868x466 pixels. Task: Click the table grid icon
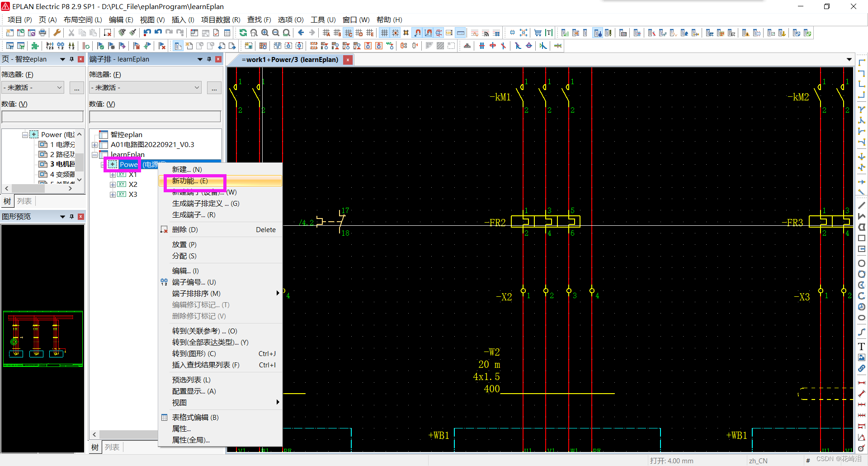[x=227, y=33]
